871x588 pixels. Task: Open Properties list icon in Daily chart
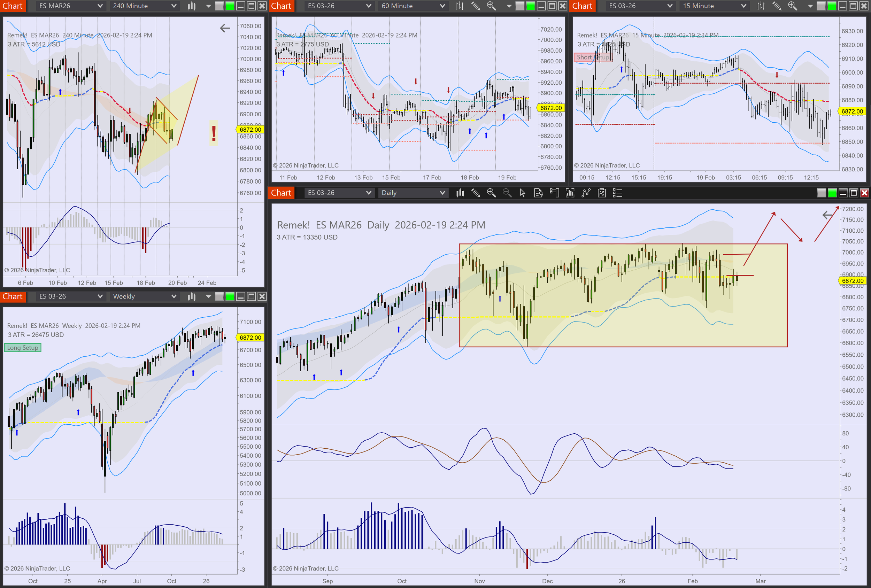[x=617, y=193]
